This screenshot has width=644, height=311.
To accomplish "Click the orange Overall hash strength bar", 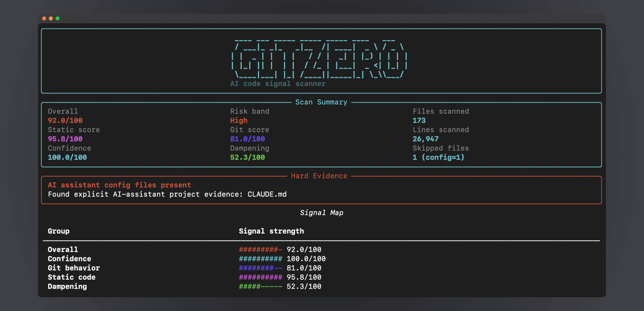I will coord(260,250).
